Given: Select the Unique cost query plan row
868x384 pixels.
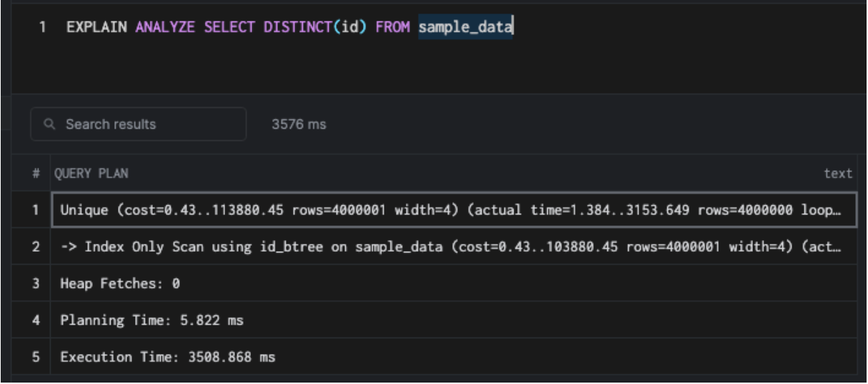Looking at the screenshot, I should coord(454,210).
